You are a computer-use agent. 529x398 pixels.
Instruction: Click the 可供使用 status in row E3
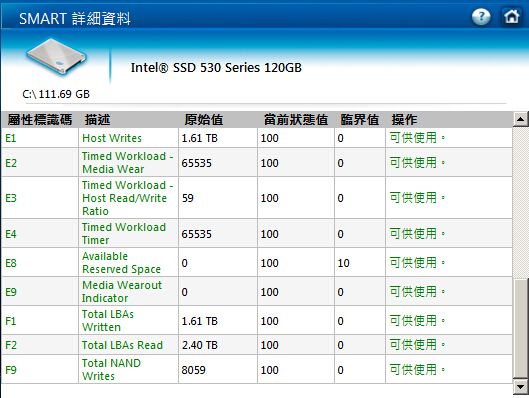[417, 198]
